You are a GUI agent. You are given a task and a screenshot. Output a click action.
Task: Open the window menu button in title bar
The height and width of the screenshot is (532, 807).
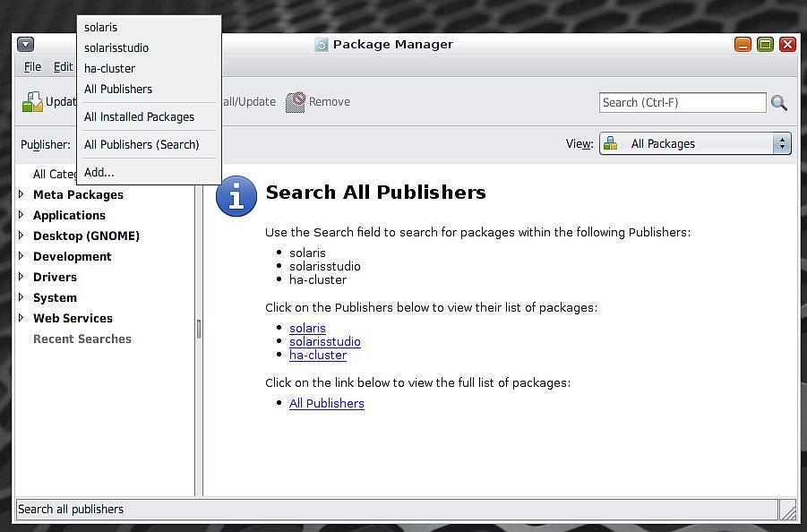[x=25, y=44]
